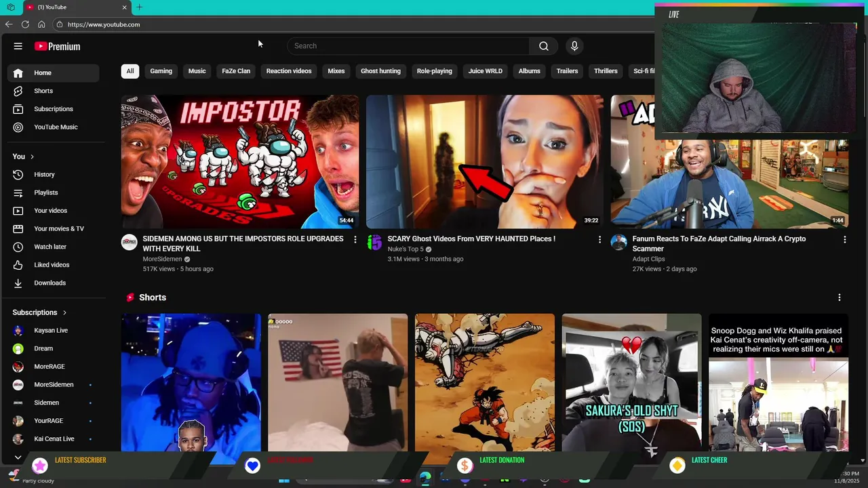Open SAKURA'S OLD SHYT Short
Screen dimensions: 868x488
click(x=631, y=382)
